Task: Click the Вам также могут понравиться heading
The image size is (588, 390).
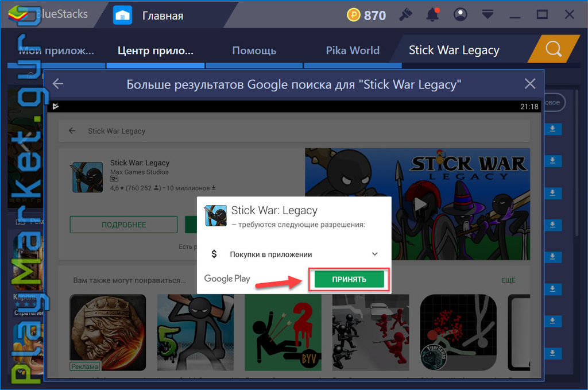Action: coord(129,280)
